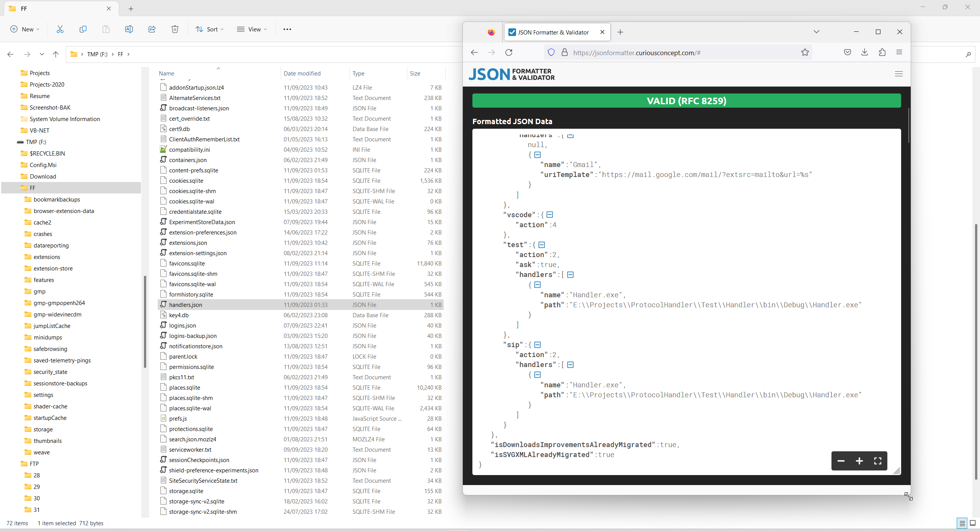Expand the New item dropdown
This screenshot has height=531, width=980.
click(25, 29)
